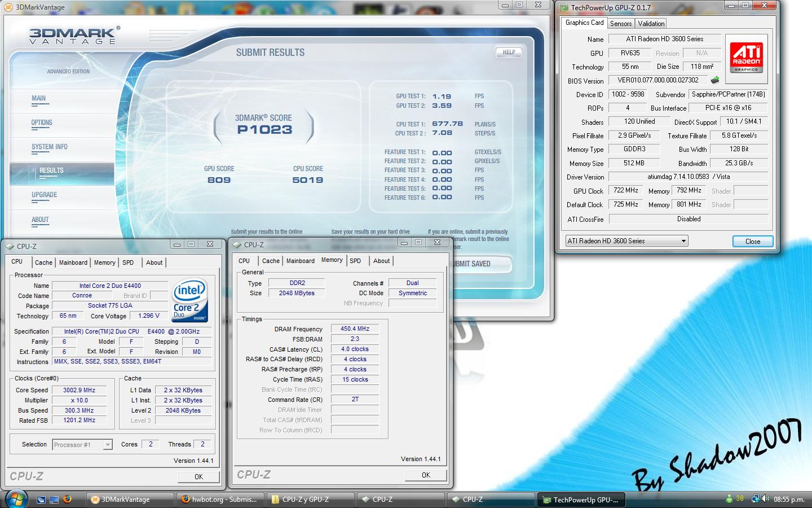Switch to TechPowerUp GPU-Z taskbar button
Screen dimensions: 812x508
(581, 500)
